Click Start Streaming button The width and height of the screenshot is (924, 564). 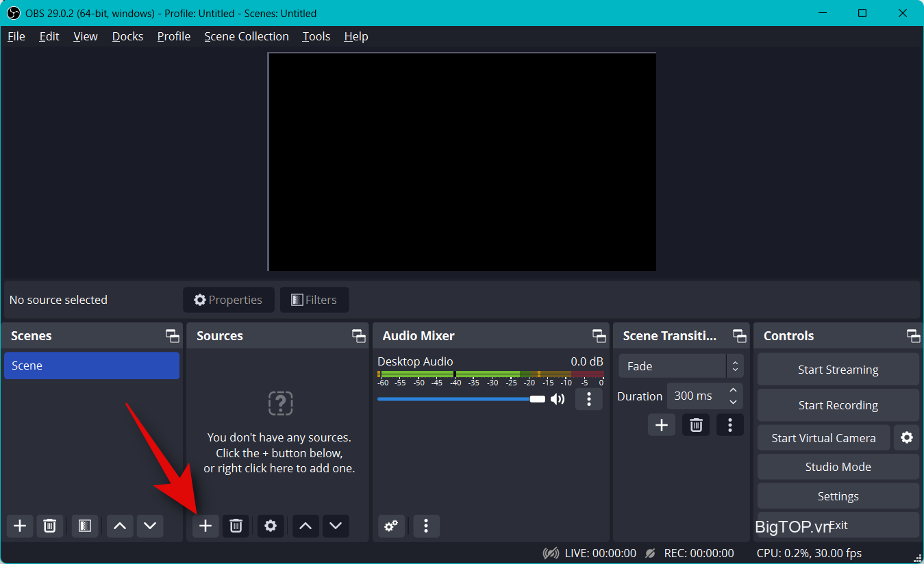click(838, 370)
